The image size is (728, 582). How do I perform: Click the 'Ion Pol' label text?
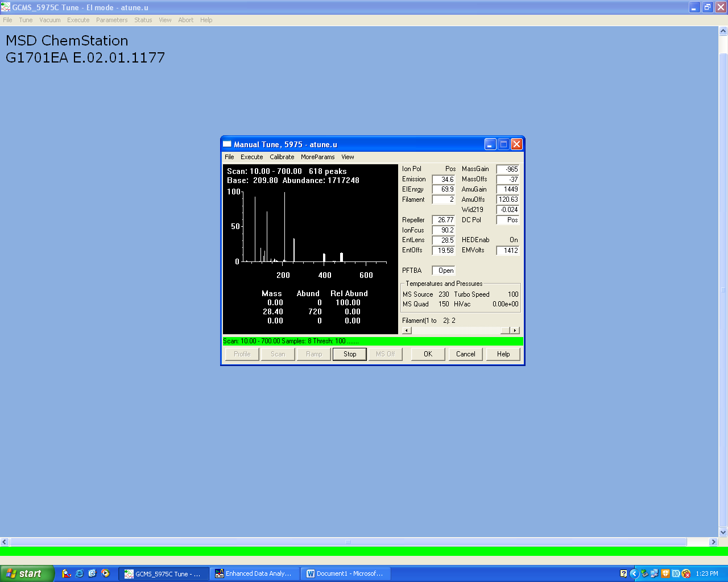tap(412, 169)
